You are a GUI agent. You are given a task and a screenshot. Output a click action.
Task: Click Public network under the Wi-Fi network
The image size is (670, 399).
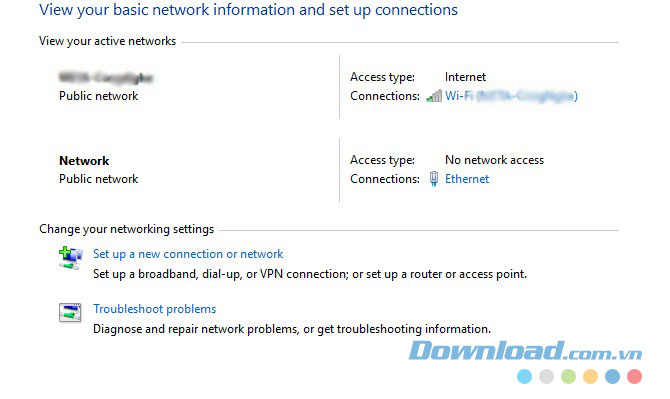pos(99,96)
